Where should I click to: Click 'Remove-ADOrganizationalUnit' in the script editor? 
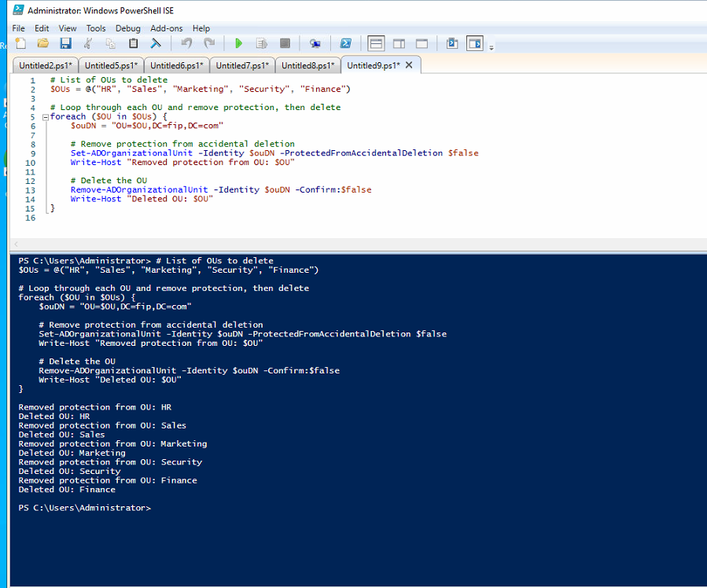[x=139, y=189]
